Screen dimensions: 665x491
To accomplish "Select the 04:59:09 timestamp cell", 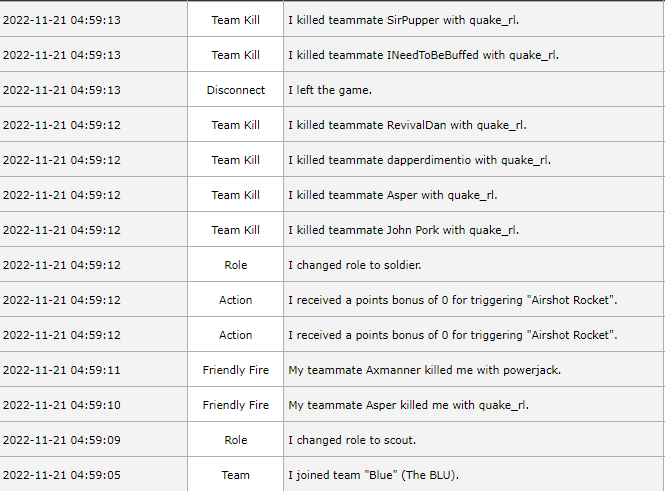I will (x=62, y=440).
